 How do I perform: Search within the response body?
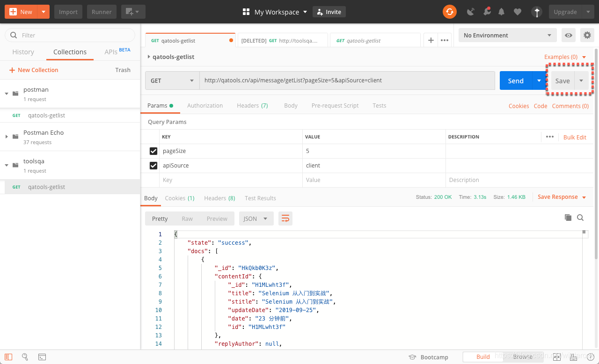click(x=580, y=218)
